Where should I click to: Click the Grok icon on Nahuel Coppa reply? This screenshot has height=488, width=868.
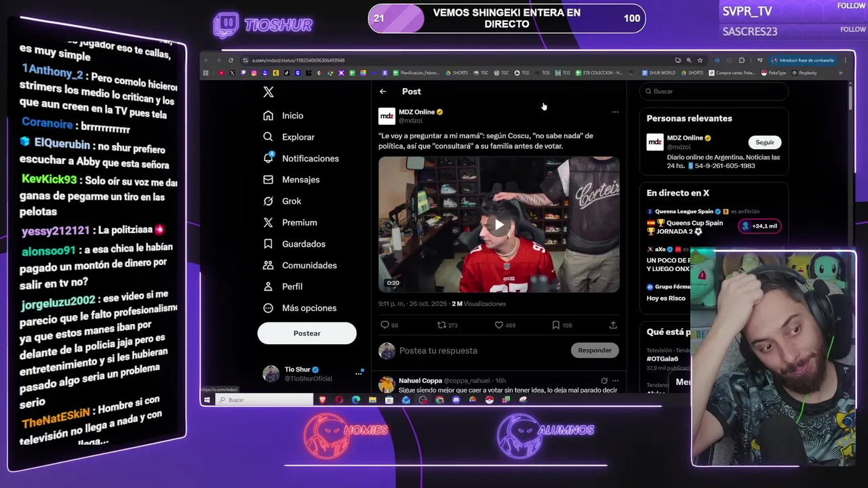click(x=604, y=381)
